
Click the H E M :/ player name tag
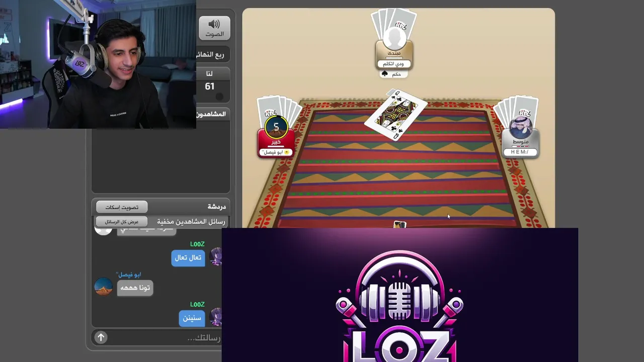pyautogui.click(x=520, y=152)
